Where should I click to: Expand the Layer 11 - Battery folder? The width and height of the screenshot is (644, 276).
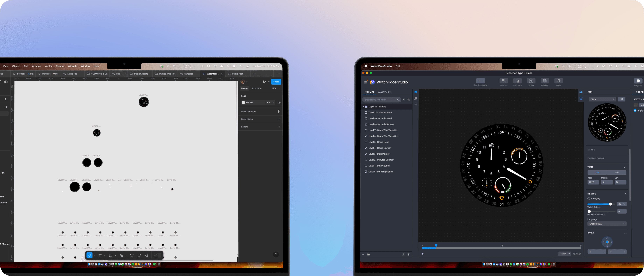coord(363,107)
